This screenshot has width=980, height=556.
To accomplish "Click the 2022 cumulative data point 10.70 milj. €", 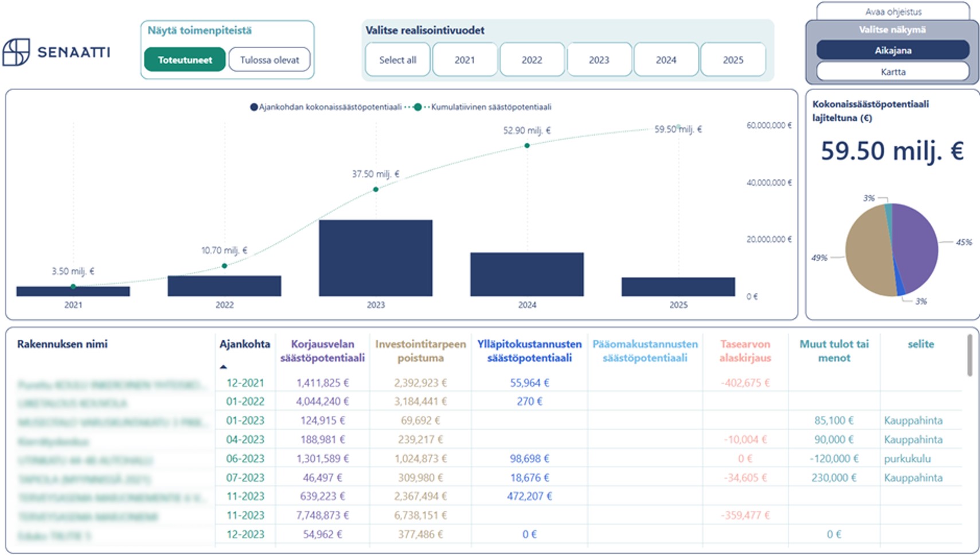I will coord(224,266).
